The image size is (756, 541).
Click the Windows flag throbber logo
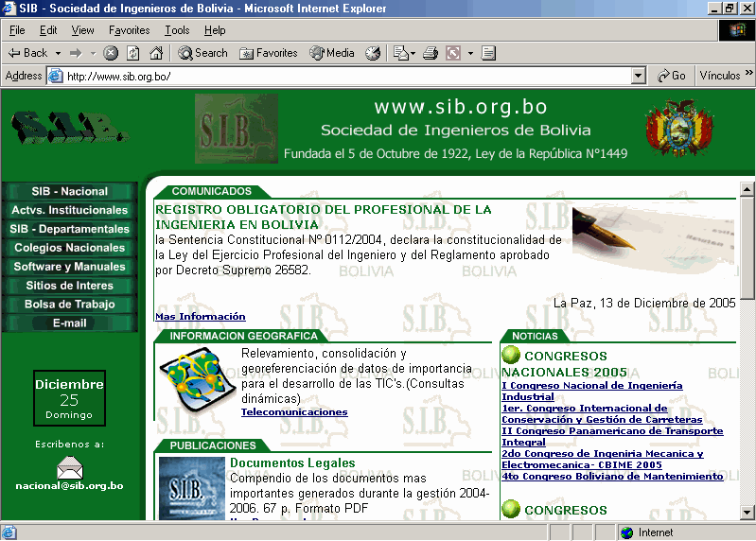(x=737, y=30)
